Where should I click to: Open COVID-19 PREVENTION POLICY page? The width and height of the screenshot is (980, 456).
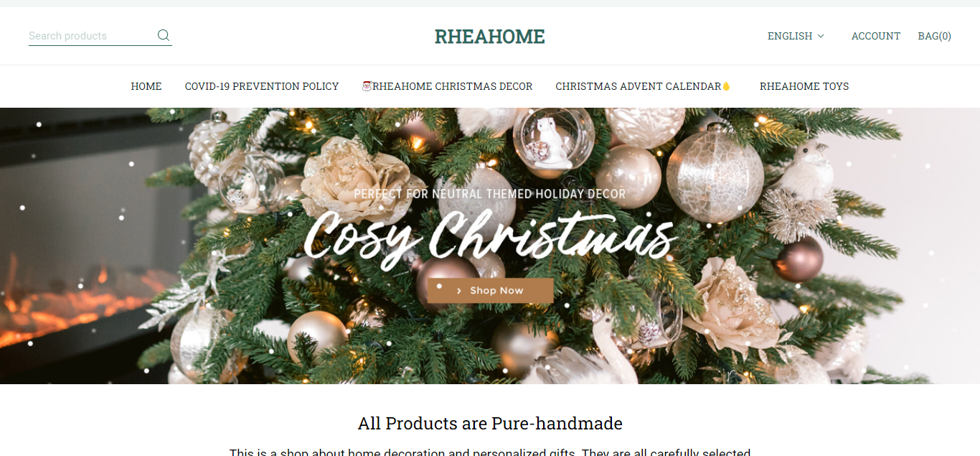point(262,86)
